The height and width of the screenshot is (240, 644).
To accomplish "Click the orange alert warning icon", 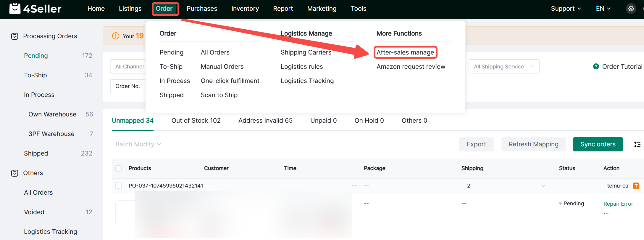I will tap(115, 36).
